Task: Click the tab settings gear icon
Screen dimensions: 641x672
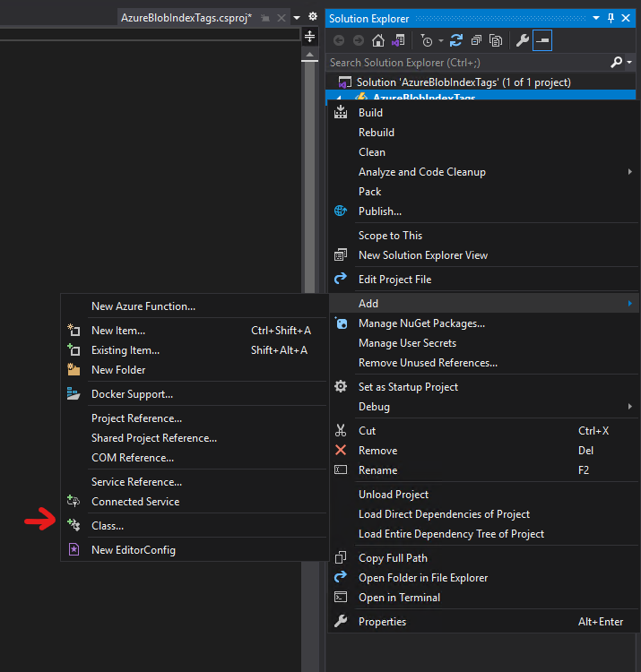Action: tap(313, 17)
